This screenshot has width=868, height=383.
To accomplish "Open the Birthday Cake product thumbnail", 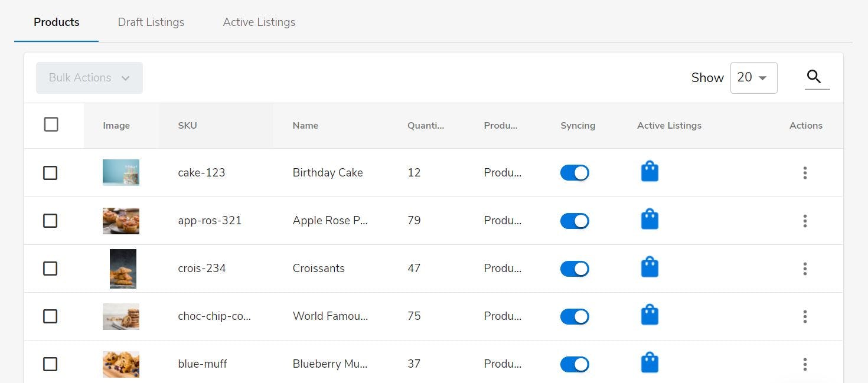I will coord(121,172).
